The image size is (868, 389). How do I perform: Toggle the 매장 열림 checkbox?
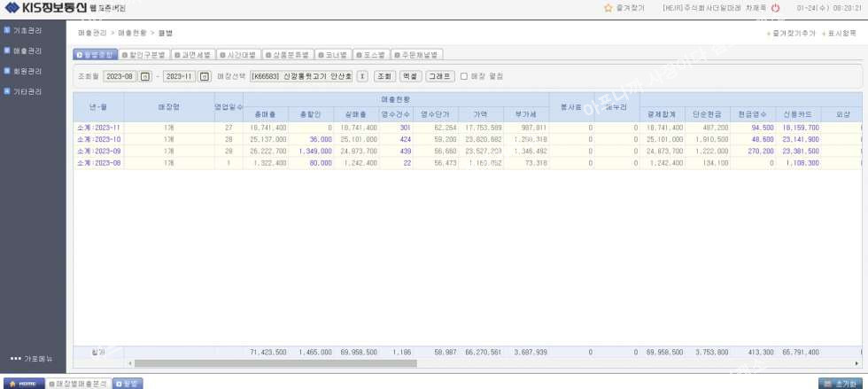463,76
